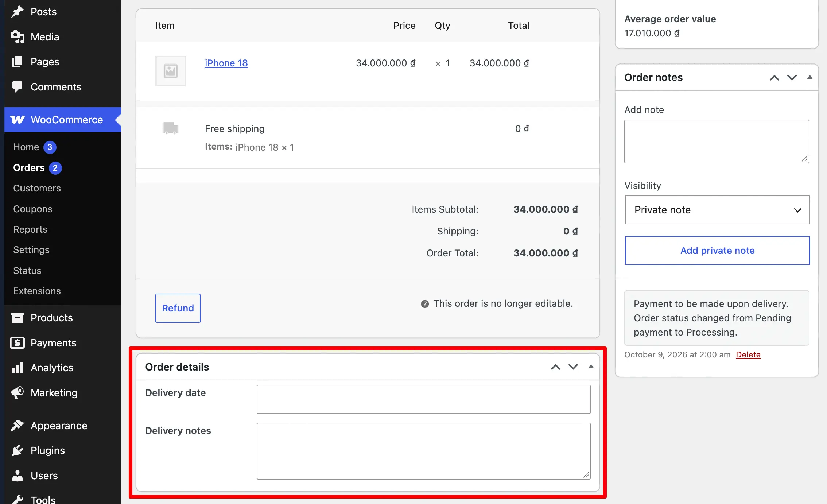Click the Analytics bar chart icon
827x504 pixels.
[x=17, y=368]
